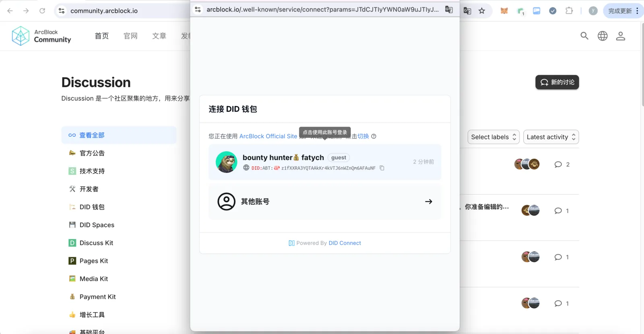Image resolution: width=644 pixels, height=334 pixels.
Task: Open the checkmark extension icon
Action: click(x=553, y=11)
